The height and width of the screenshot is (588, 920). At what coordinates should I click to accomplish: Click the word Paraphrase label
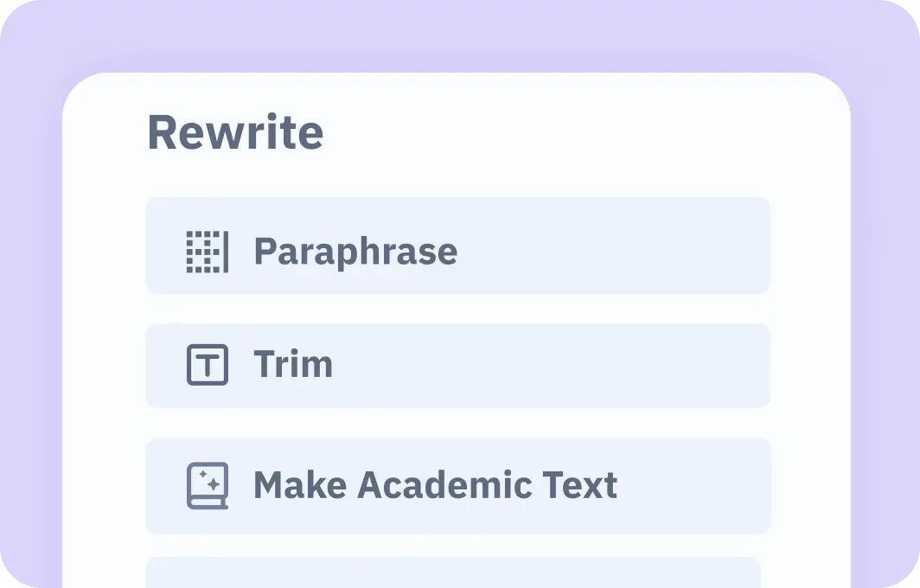point(355,252)
